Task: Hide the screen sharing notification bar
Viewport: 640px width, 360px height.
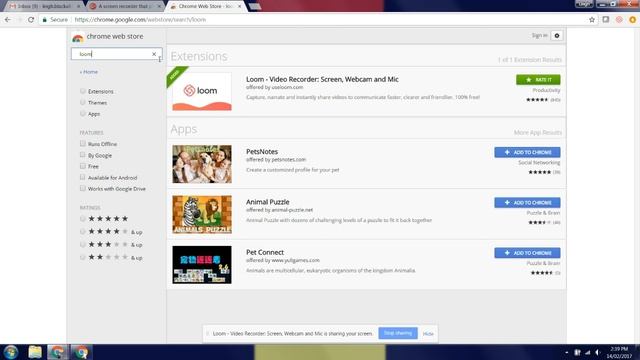Action: [x=428, y=333]
